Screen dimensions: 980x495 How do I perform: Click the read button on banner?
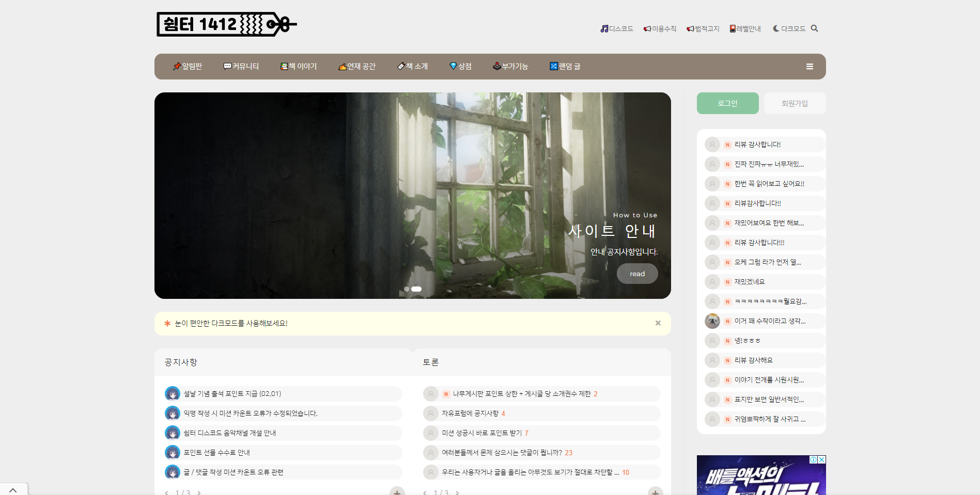[x=637, y=274]
